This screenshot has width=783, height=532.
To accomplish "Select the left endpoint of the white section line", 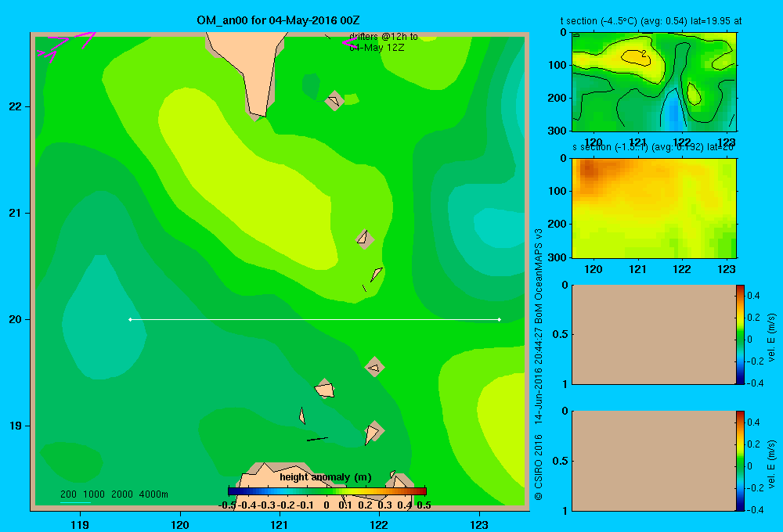I will point(130,319).
